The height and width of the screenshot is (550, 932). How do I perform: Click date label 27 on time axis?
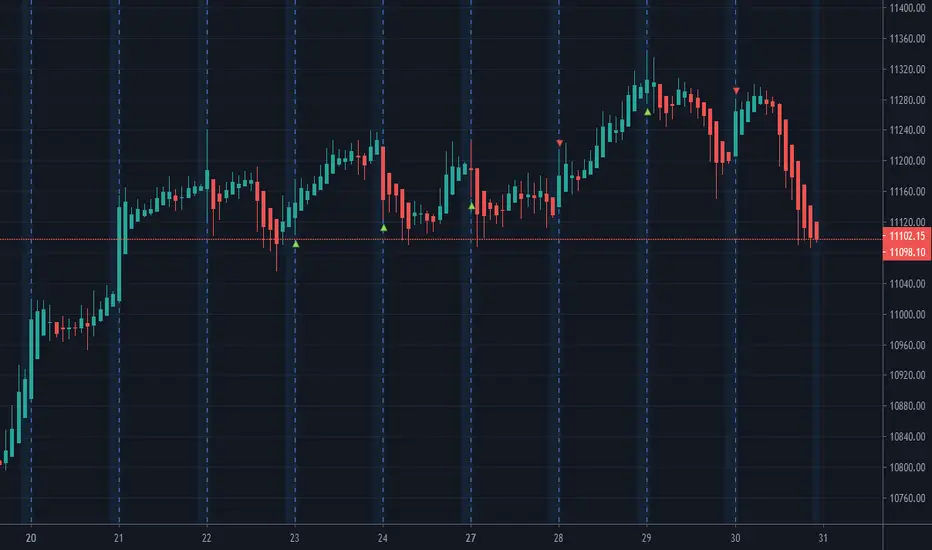(x=470, y=538)
